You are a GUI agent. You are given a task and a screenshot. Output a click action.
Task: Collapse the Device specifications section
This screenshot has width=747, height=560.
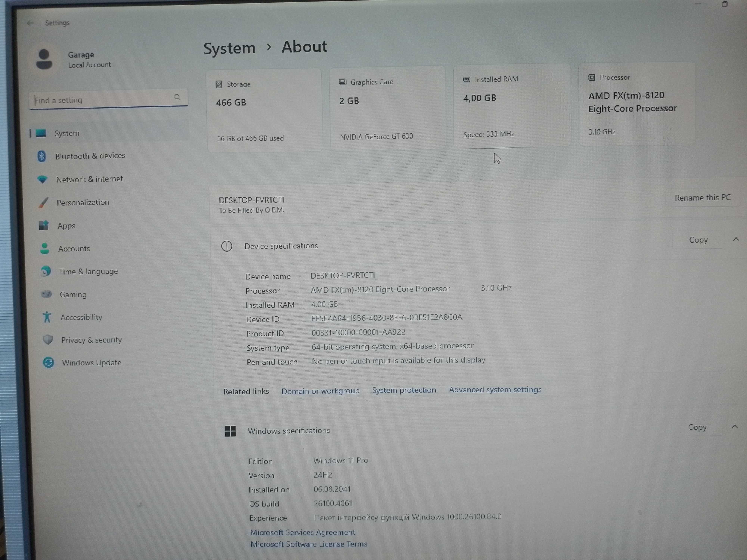click(x=736, y=239)
